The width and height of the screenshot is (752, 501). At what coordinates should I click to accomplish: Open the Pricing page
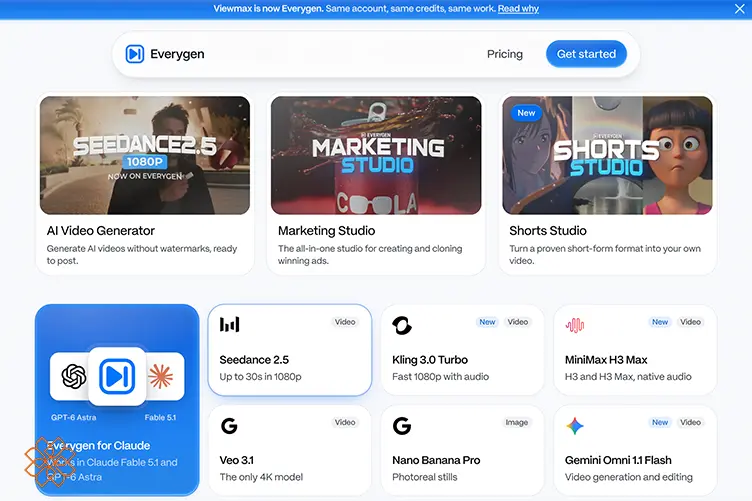click(x=505, y=54)
